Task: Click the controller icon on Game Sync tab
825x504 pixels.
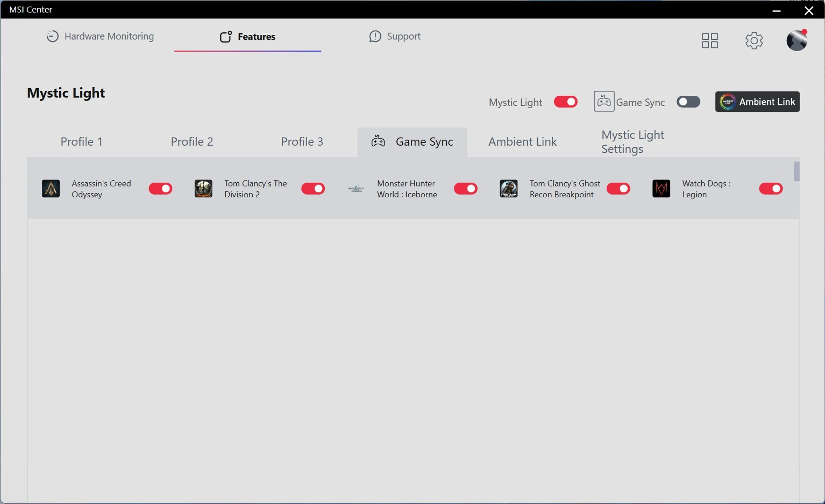Action: 378,141
